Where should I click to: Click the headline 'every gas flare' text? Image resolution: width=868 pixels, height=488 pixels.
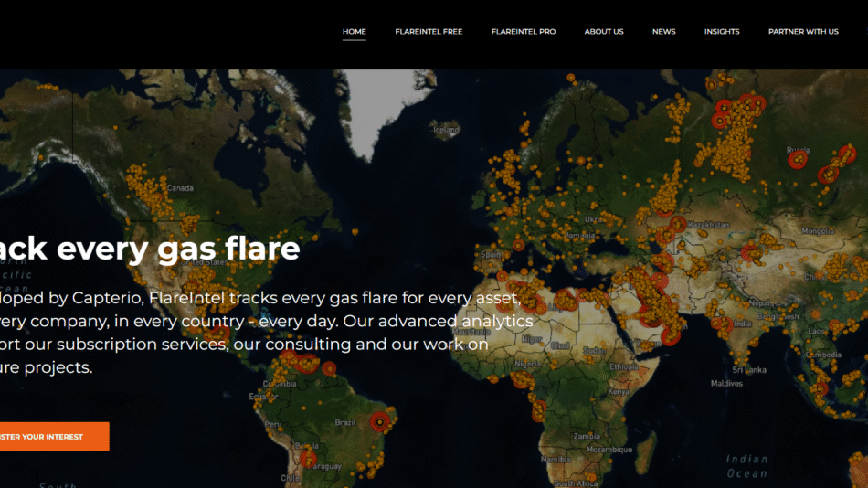click(178, 249)
